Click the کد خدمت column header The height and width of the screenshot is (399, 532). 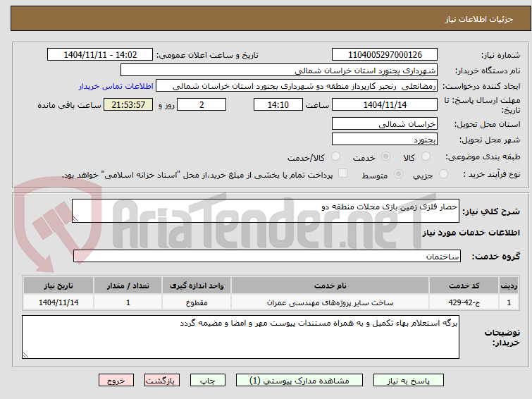point(464,286)
